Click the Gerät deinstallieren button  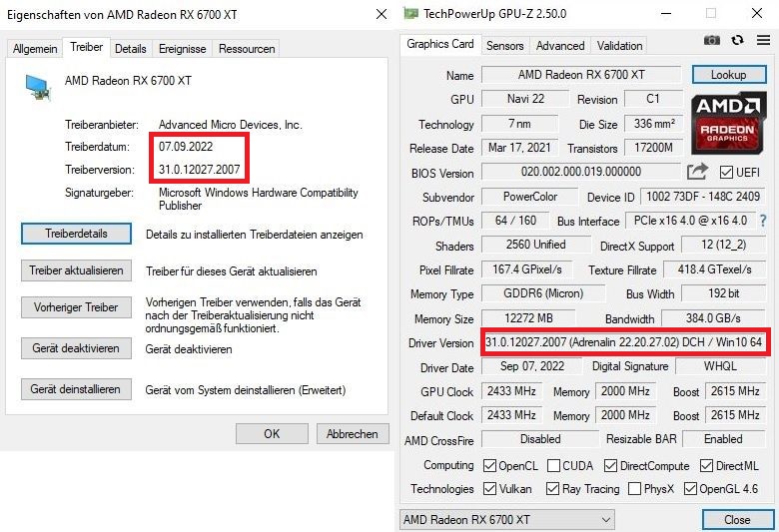[76, 389]
